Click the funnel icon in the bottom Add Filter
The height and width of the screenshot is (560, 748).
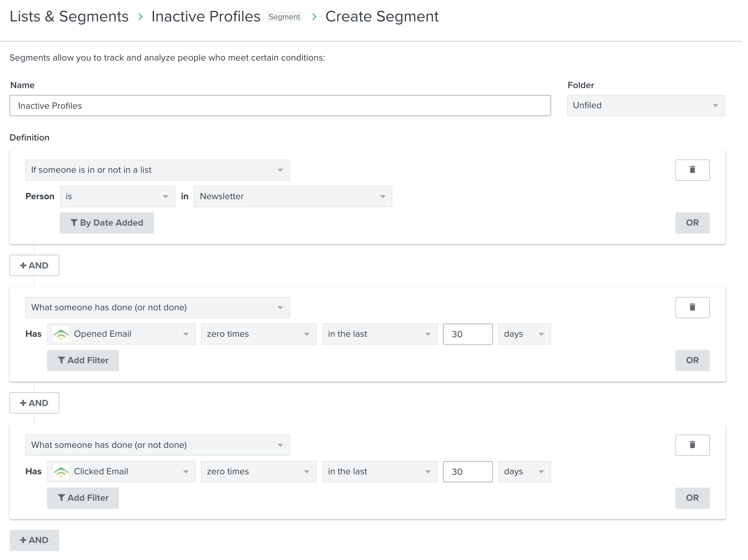tap(61, 498)
